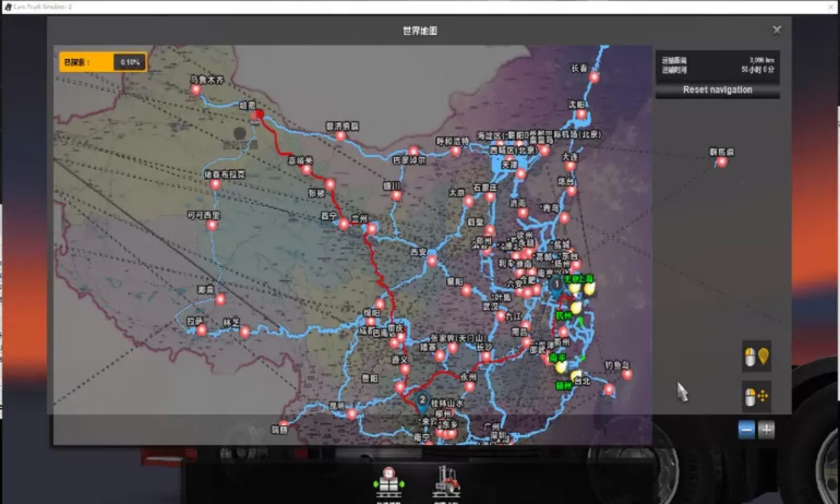Select the 可可西里 city marker
This screenshot has height=504, width=840.
[212, 226]
